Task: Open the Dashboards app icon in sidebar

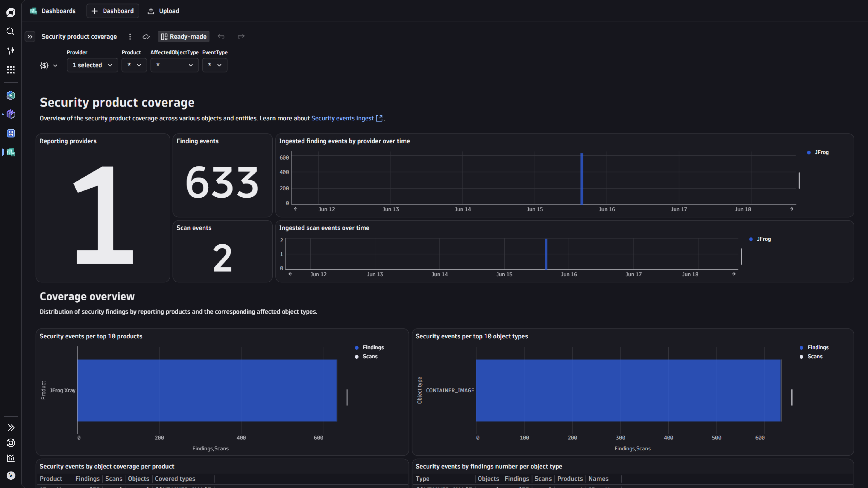Action: (x=11, y=152)
